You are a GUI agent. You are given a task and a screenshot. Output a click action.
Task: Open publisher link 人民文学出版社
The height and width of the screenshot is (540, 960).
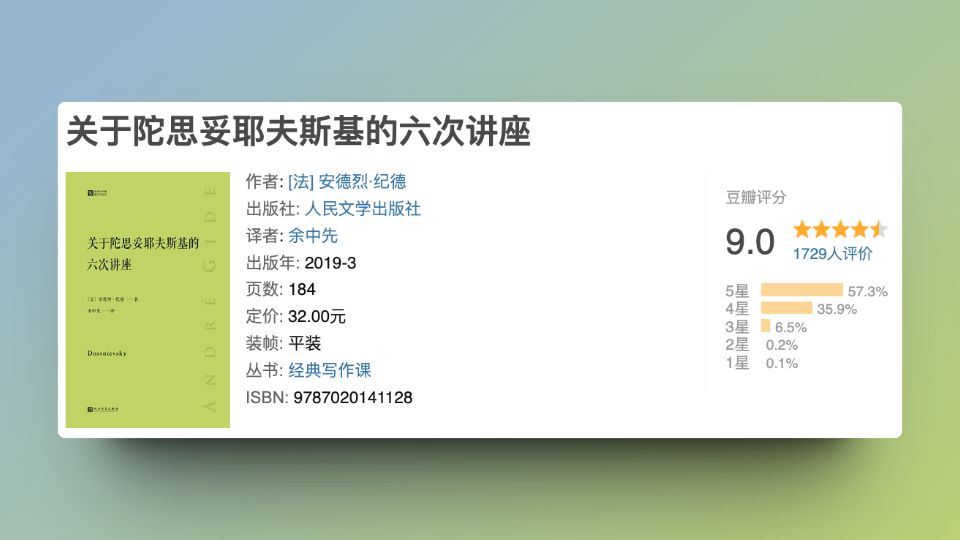coord(362,209)
